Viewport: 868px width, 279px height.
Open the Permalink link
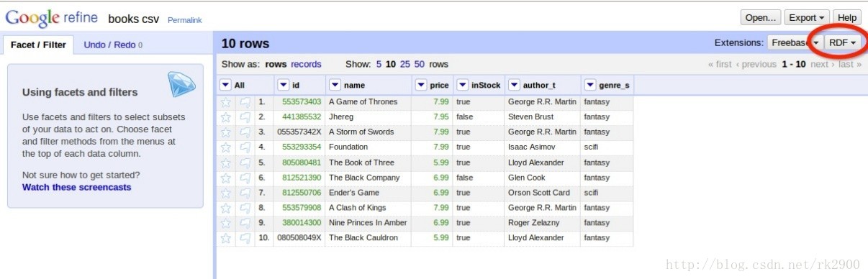tap(185, 20)
